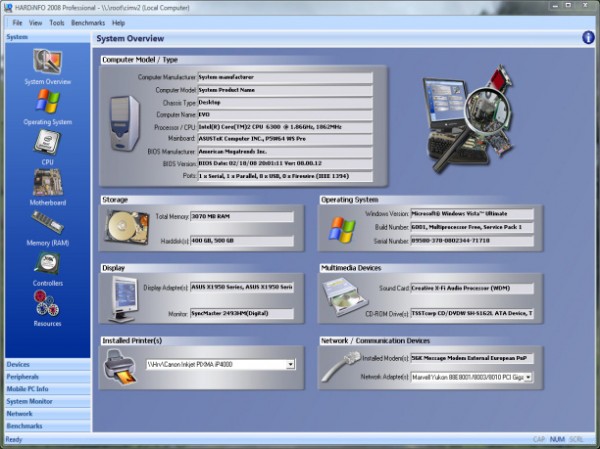Screen dimensions: 600x449
Task: Open the File menu
Action: pyautogui.click(x=17, y=22)
